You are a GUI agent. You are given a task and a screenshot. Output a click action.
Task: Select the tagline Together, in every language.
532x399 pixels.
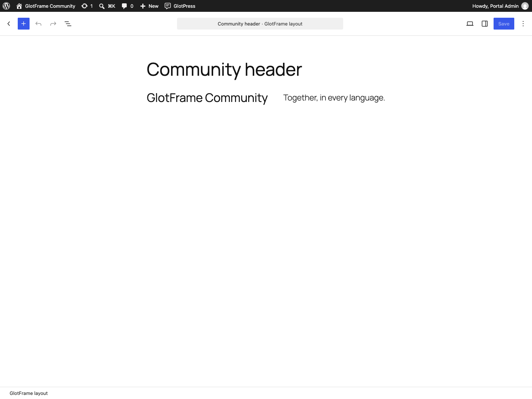click(334, 98)
